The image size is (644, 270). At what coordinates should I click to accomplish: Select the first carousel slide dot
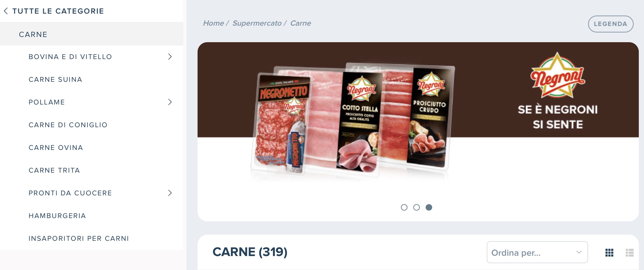(x=404, y=207)
